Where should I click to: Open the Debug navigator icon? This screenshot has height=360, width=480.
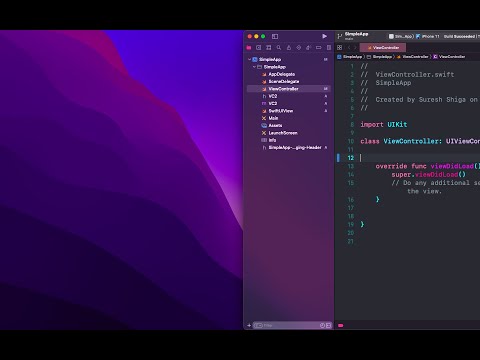point(309,48)
